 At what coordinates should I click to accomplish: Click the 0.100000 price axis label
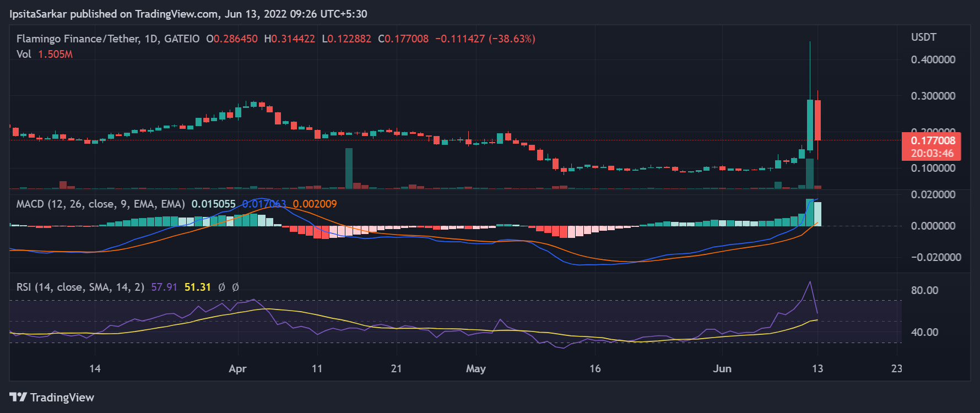pos(933,168)
